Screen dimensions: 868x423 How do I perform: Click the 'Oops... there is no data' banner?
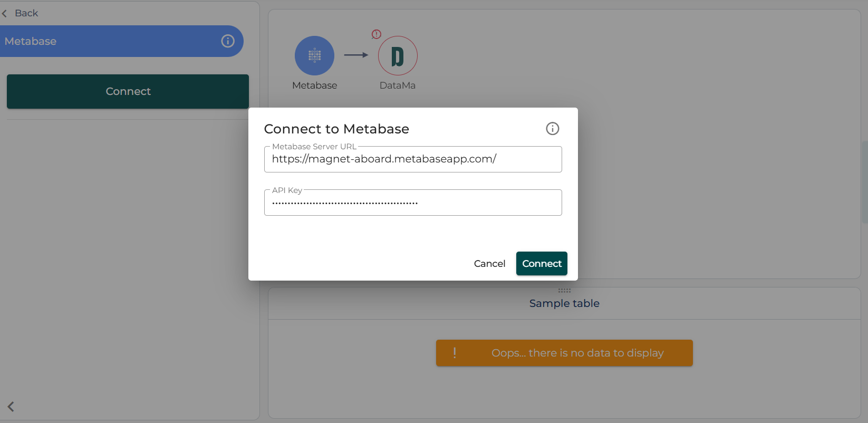click(x=577, y=353)
